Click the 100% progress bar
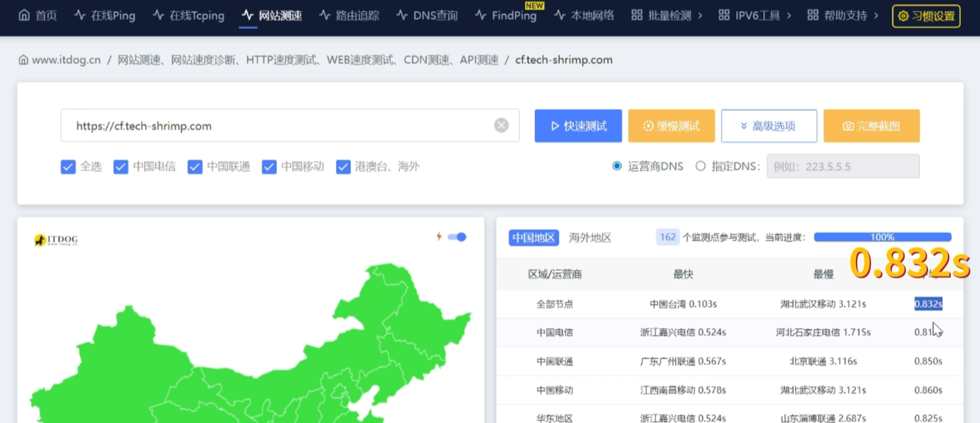This screenshot has height=423, width=980. pyautogui.click(x=882, y=237)
